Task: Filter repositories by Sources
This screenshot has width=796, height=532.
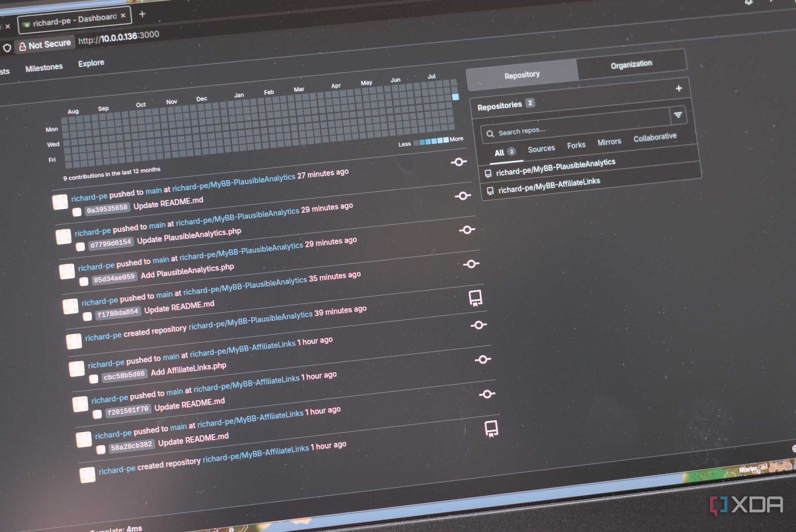Action: click(541, 149)
